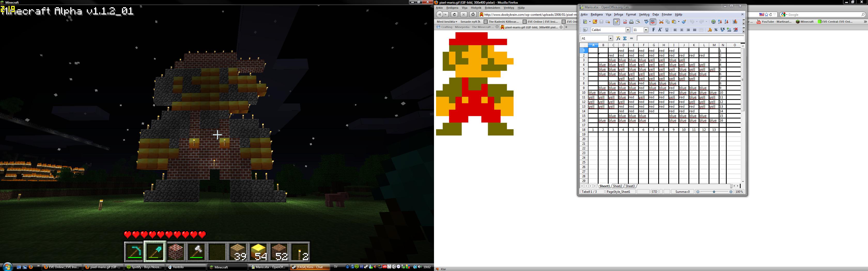Open the font size dropdown
The width and height of the screenshot is (868, 271).
646,30
